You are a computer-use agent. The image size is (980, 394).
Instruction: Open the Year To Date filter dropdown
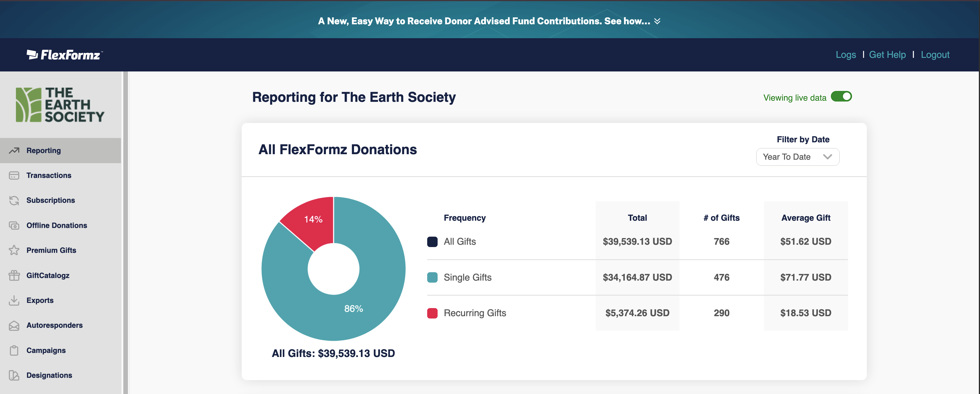pos(797,157)
